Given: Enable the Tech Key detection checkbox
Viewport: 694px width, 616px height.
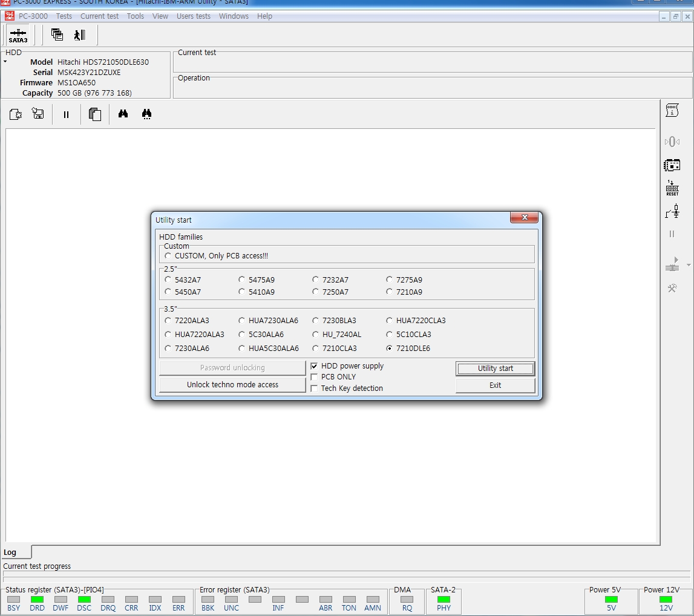Looking at the screenshot, I should (x=314, y=388).
